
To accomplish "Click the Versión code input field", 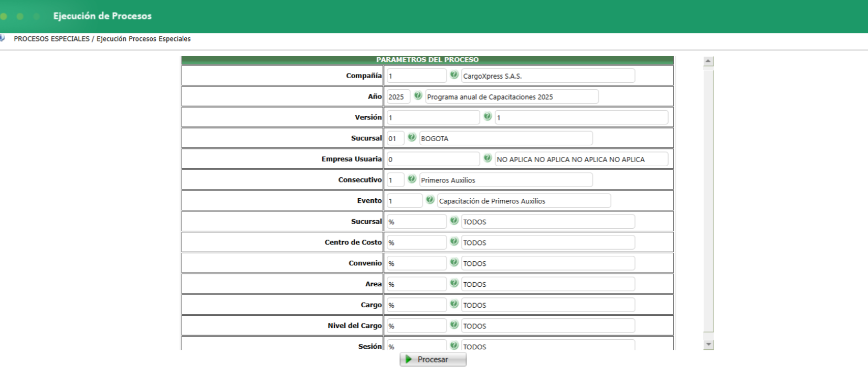I will click(433, 117).
